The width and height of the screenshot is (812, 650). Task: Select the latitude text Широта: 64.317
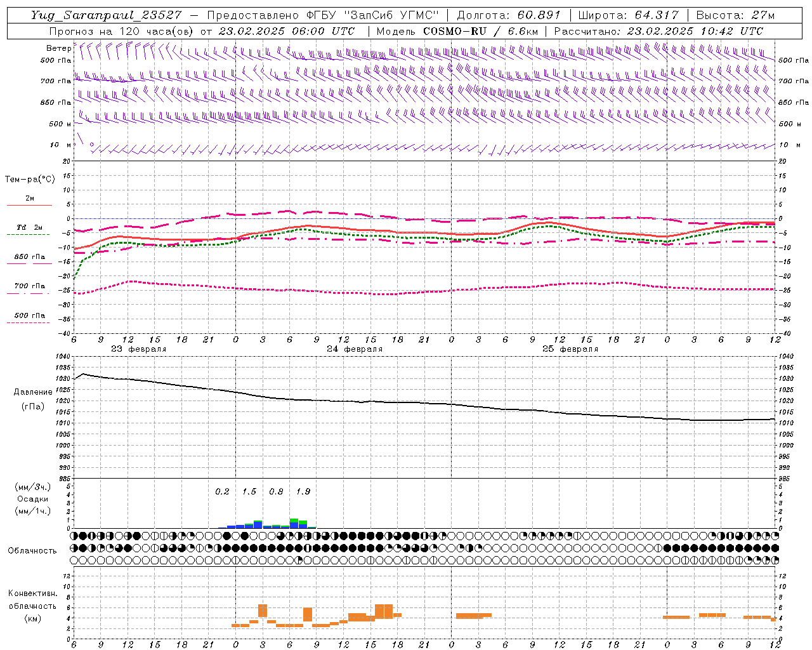pyautogui.click(x=629, y=15)
